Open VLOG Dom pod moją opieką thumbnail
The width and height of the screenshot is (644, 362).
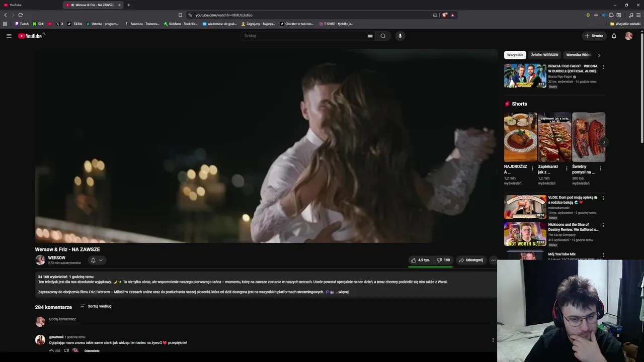[525, 207]
